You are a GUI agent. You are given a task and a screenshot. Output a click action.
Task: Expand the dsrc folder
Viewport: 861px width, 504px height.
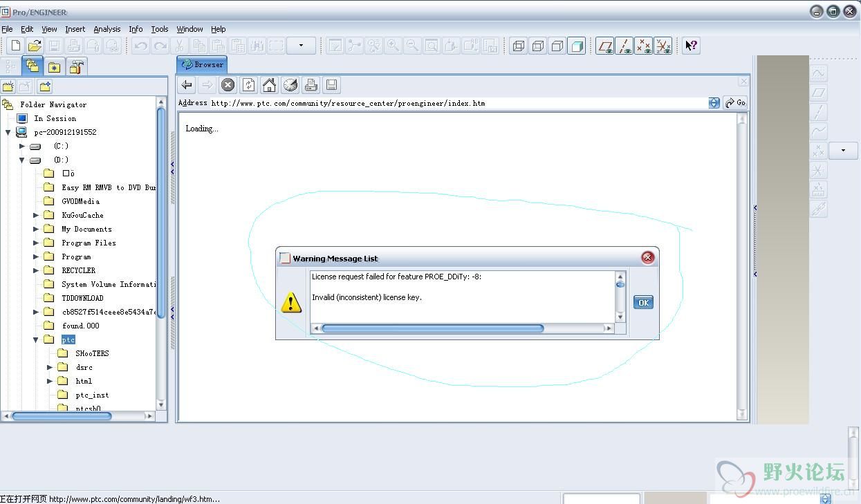(x=50, y=367)
